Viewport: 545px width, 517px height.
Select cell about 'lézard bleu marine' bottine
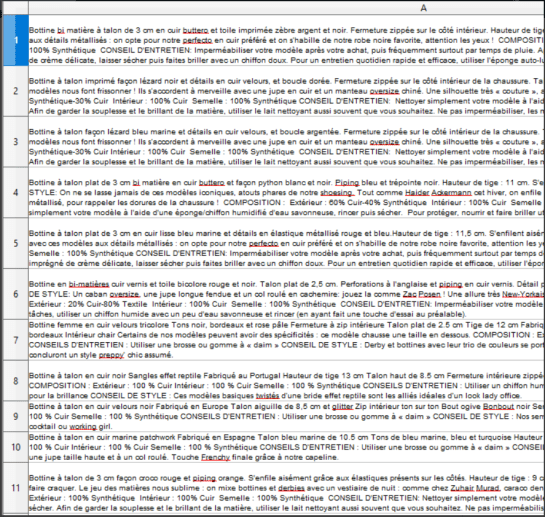tap(287, 142)
